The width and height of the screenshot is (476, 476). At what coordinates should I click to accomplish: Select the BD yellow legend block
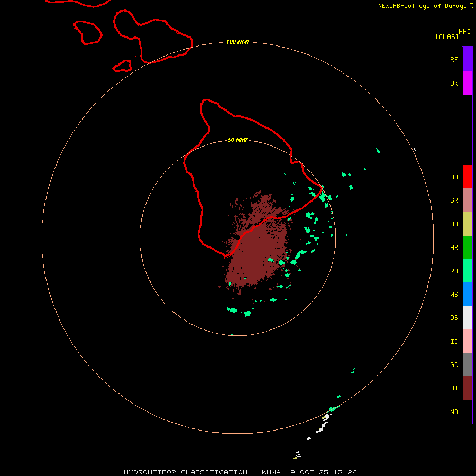coord(467,224)
